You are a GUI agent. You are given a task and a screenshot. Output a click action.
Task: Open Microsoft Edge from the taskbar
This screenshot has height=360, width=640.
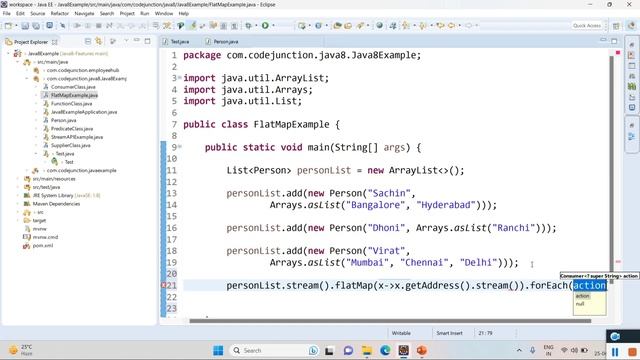coord(385,350)
